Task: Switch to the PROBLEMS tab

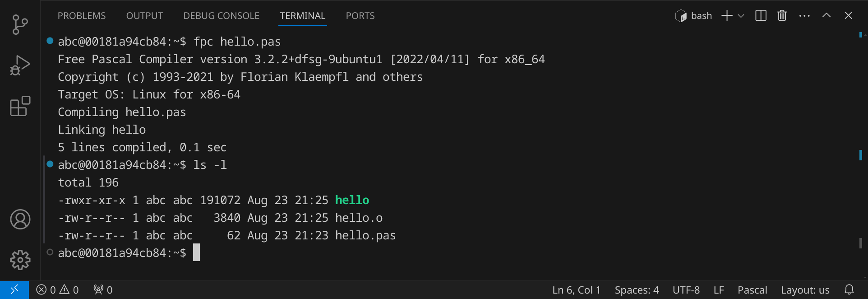Action: pos(82,16)
